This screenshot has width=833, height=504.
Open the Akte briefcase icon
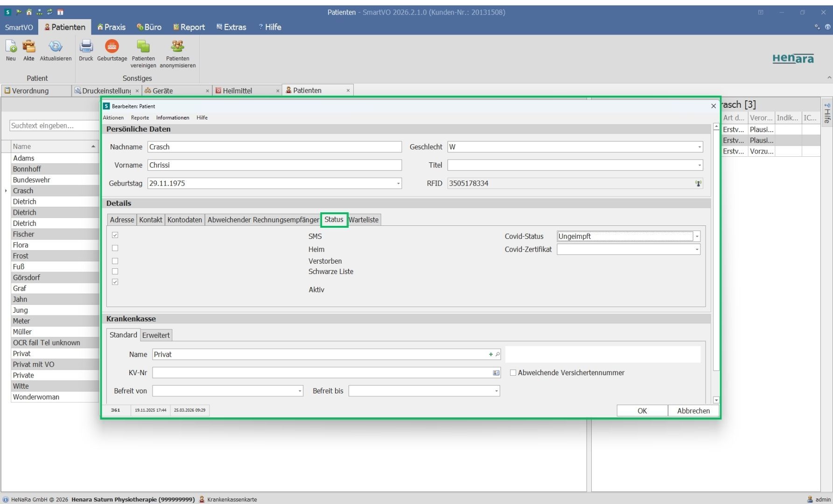tap(29, 46)
